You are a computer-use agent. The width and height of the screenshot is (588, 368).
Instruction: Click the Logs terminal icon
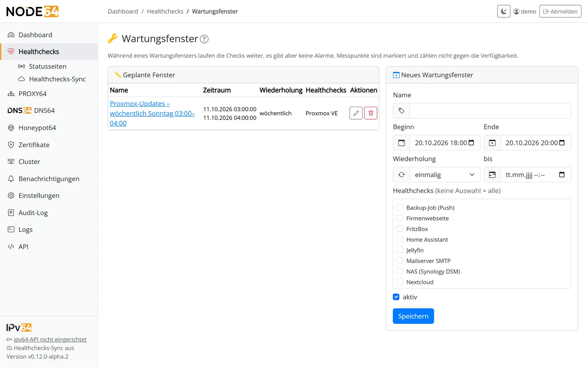click(x=11, y=229)
